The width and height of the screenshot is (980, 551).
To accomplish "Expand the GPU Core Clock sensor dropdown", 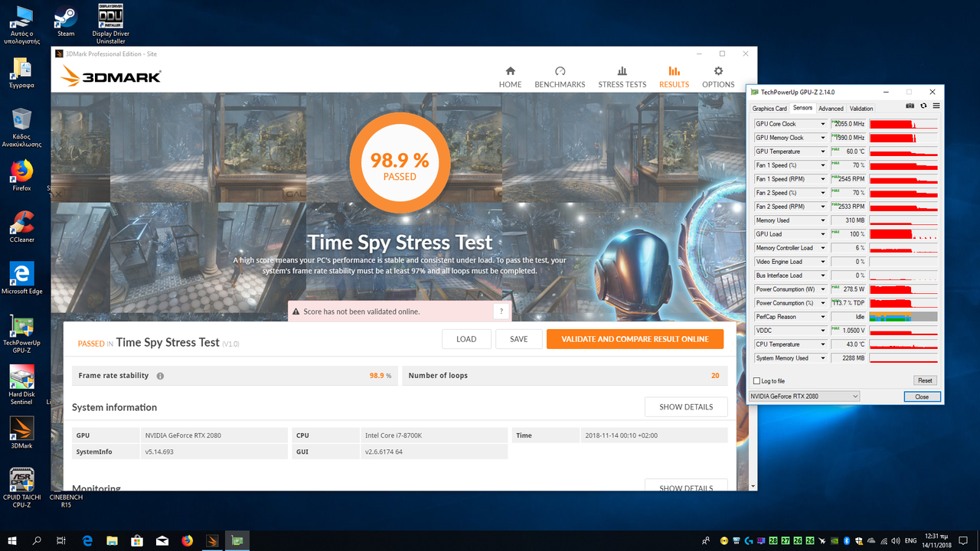I will click(823, 124).
